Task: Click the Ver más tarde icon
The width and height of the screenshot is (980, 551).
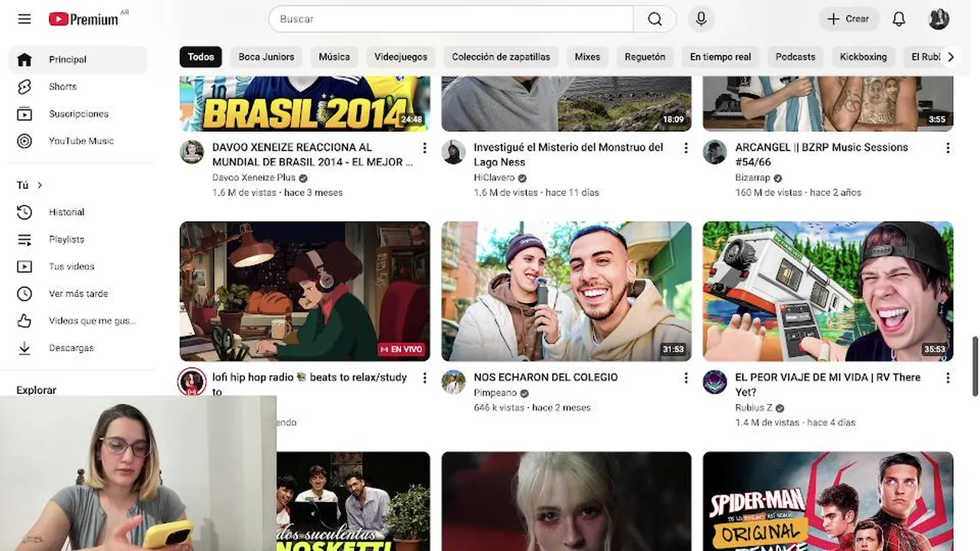Action: click(x=24, y=294)
